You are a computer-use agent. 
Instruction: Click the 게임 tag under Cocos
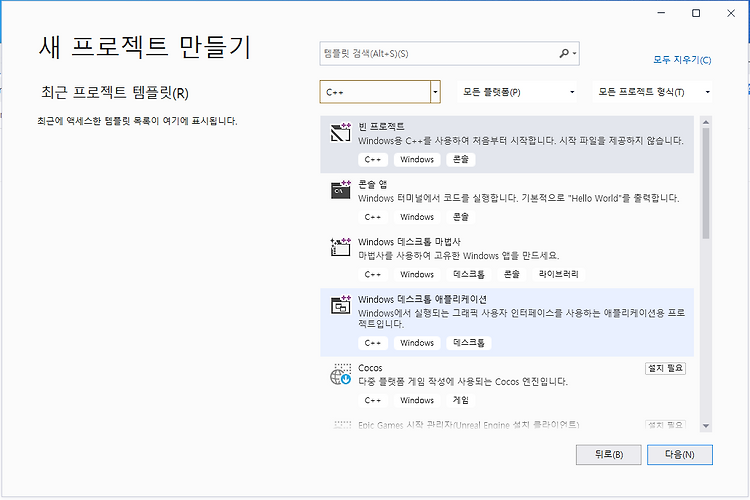pos(461,400)
